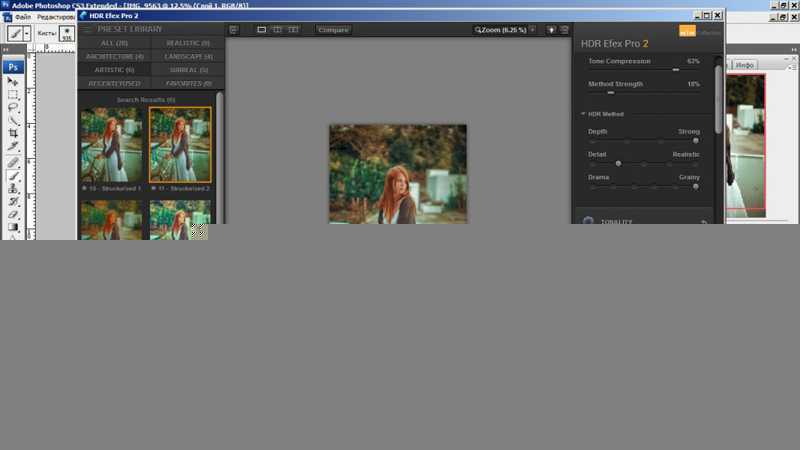800x450 pixels.
Task: Switch to split preview view
Action: point(277,30)
